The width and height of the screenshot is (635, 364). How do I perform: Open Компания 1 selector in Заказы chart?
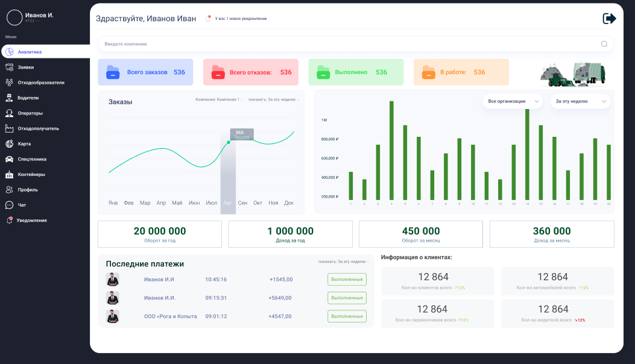click(x=219, y=99)
